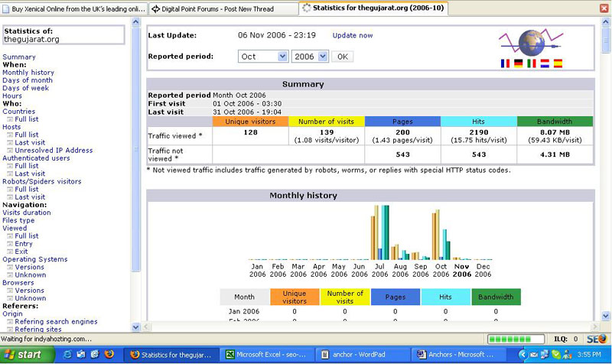Viewport: 612px width, 364px height.
Task: Launch Firefox from the quick launch bar
Action: pyautogui.click(x=109, y=355)
